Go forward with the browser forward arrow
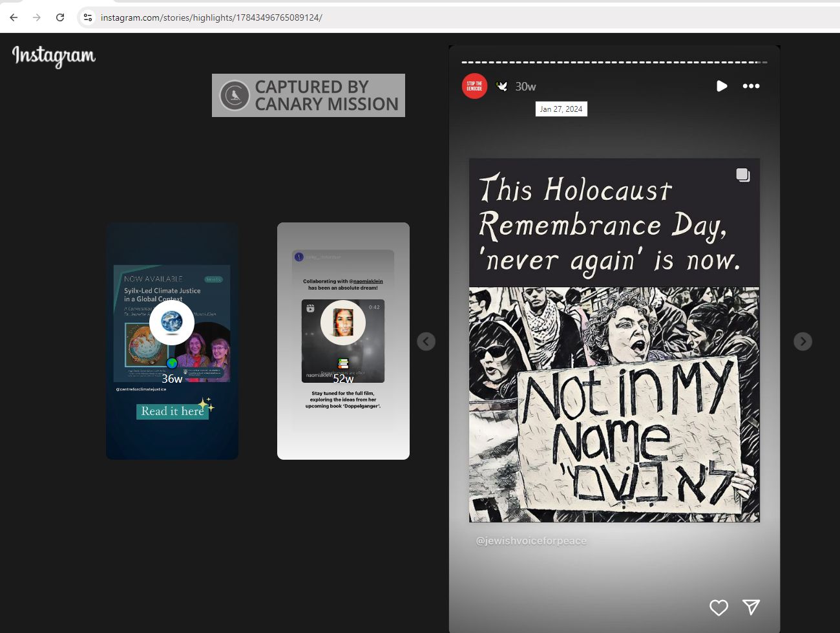Screen dimensions: 840x633 [37, 17]
